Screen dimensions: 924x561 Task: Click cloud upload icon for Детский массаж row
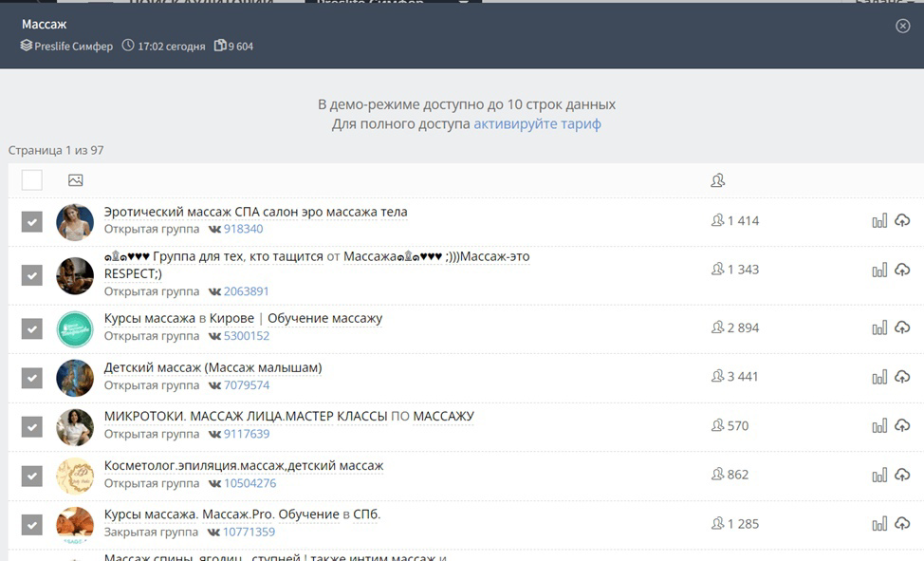point(902,376)
